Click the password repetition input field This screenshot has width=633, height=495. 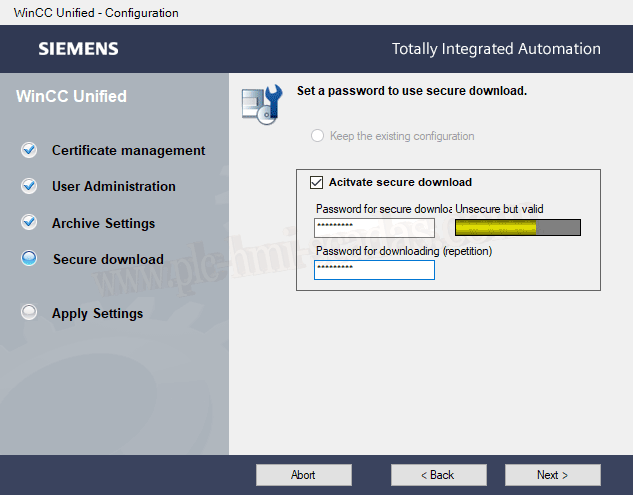coord(374,270)
